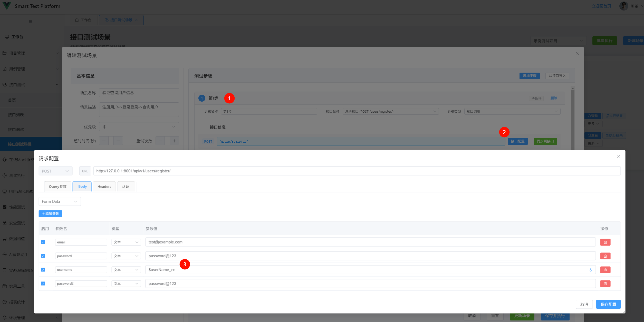This screenshot has height=322, width=644.
Task: Click the trash icon for password2
Action: (x=605, y=284)
